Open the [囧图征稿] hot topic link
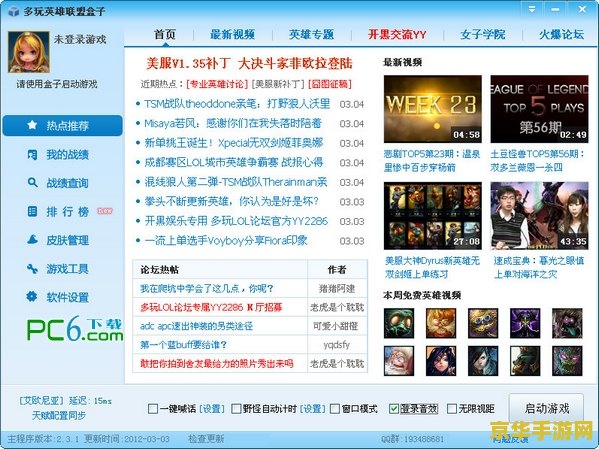 (330, 84)
